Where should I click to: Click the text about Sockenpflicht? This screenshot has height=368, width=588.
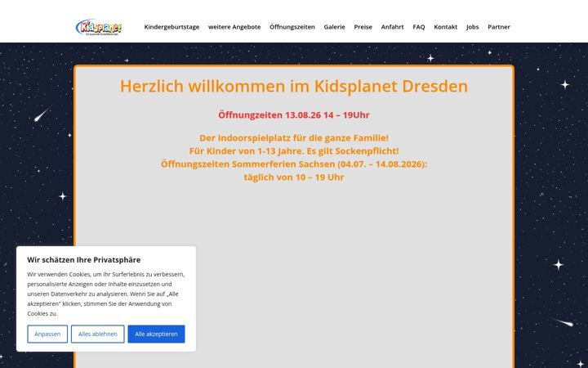click(294, 151)
